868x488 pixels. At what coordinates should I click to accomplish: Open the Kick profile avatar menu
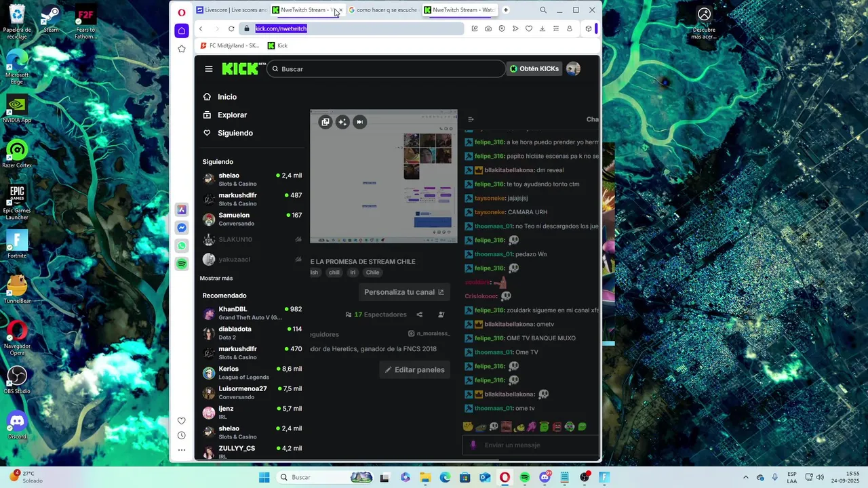tap(573, 68)
